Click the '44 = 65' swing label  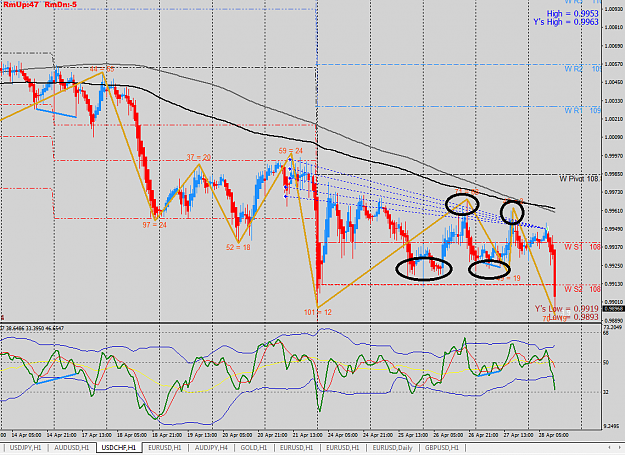(102, 69)
